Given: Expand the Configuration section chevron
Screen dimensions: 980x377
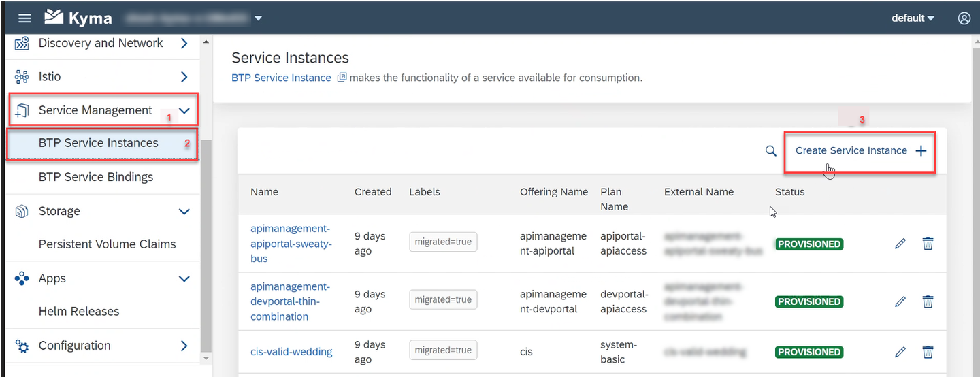Looking at the screenshot, I should 184,346.
